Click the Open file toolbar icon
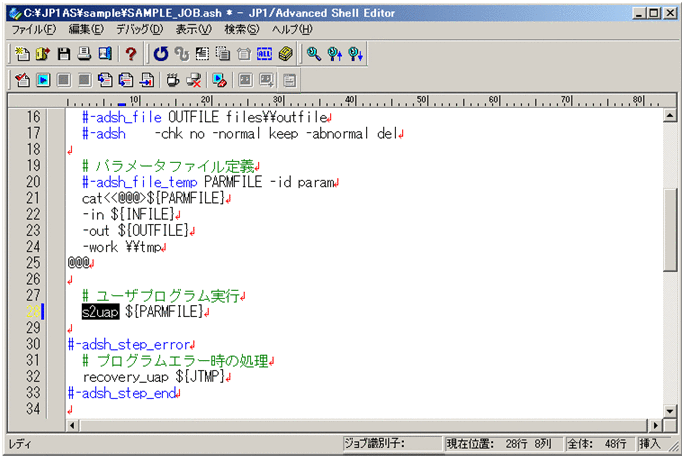 pos(42,53)
